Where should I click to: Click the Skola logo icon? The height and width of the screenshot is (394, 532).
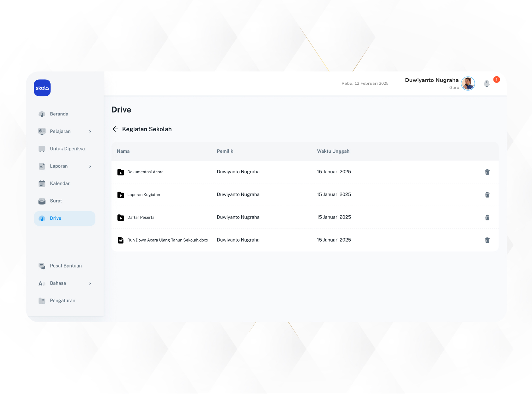42,88
